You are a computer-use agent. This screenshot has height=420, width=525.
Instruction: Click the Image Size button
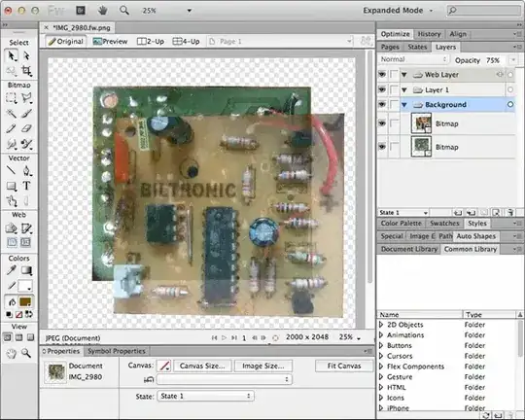click(263, 366)
